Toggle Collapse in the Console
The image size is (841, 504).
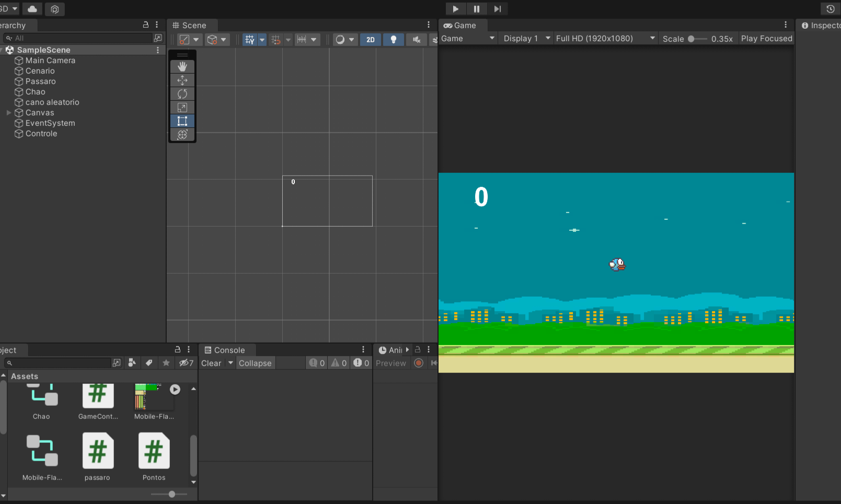click(x=255, y=363)
